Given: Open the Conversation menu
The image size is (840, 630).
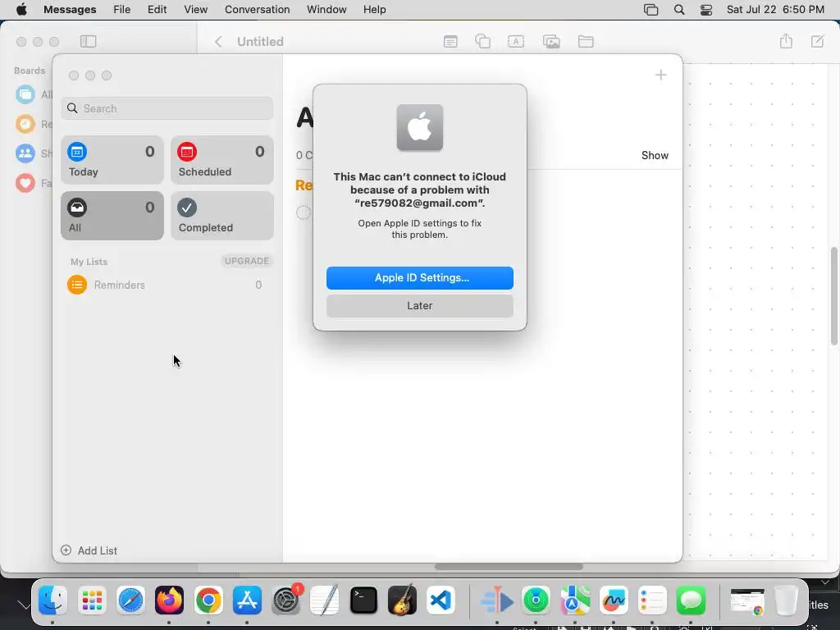Looking at the screenshot, I should 257,10.
